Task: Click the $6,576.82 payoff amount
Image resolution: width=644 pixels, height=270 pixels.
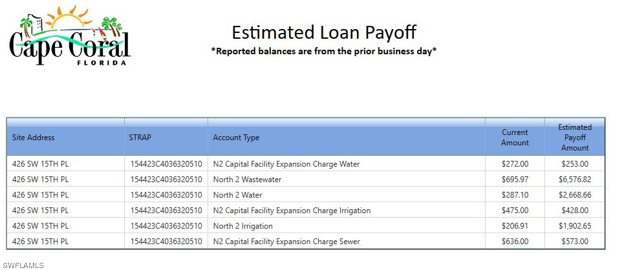Action: coord(575,180)
